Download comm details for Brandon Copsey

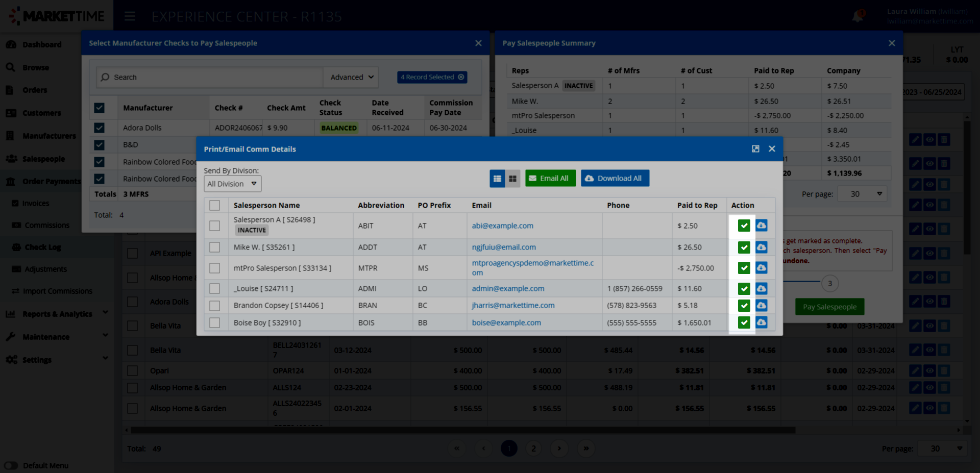pyautogui.click(x=762, y=306)
